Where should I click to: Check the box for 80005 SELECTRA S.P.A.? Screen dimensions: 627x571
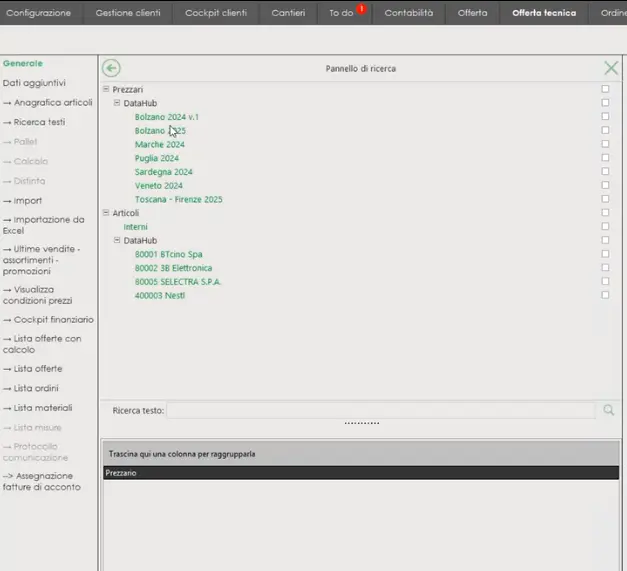605,281
